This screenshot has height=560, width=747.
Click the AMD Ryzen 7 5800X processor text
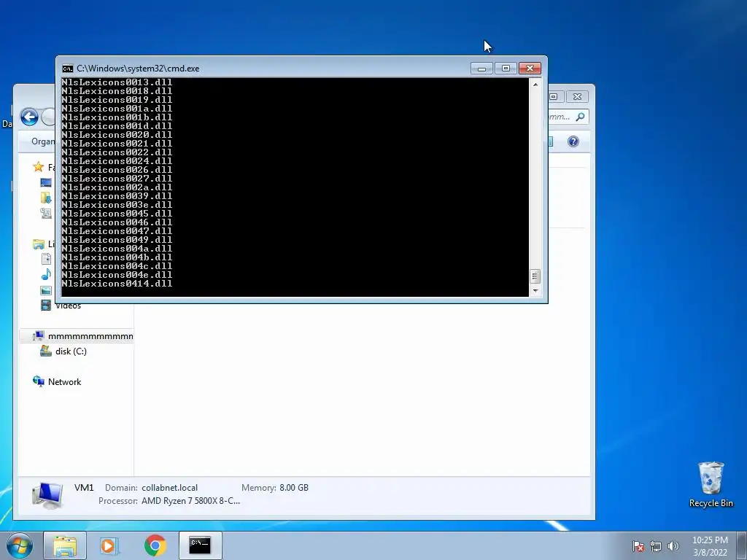pyautogui.click(x=190, y=501)
